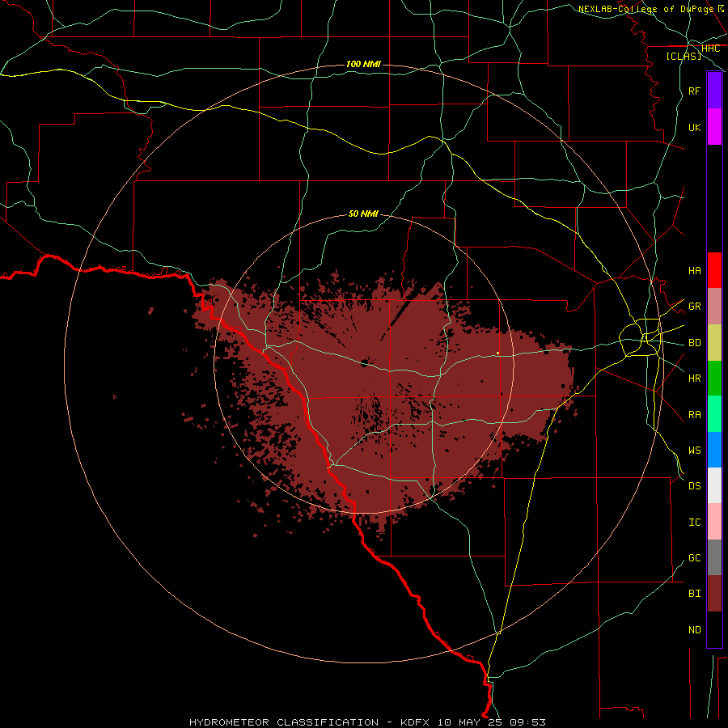The image size is (728, 728).
Task: Select the dusty pink GR legend swatch
Action: (x=714, y=307)
